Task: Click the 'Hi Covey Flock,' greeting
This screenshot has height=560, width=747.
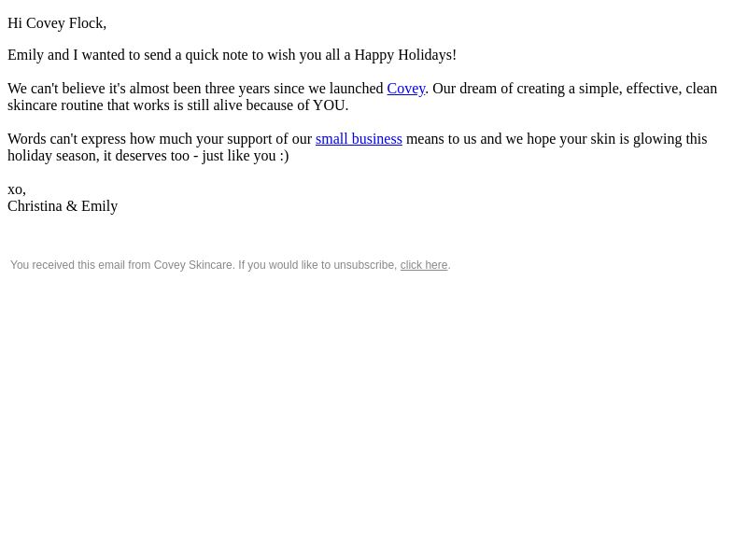Action: point(57,23)
